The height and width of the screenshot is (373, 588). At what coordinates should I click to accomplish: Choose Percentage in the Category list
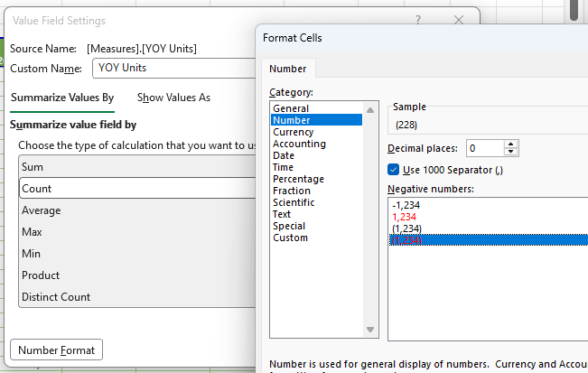pyautogui.click(x=316, y=179)
